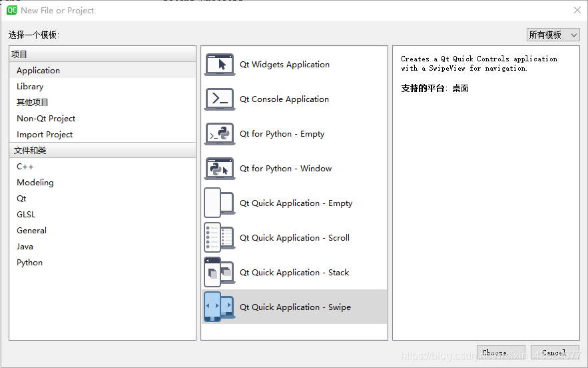
Task: Click the template description text
Action: [x=479, y=63]
